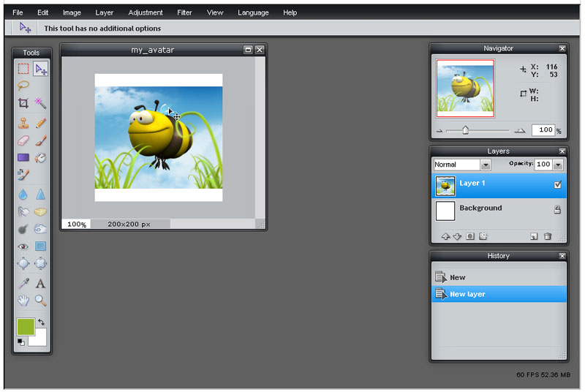Click the green foreground color swatch
Viewport: 585px width, 392px height.
coord(26,327)
